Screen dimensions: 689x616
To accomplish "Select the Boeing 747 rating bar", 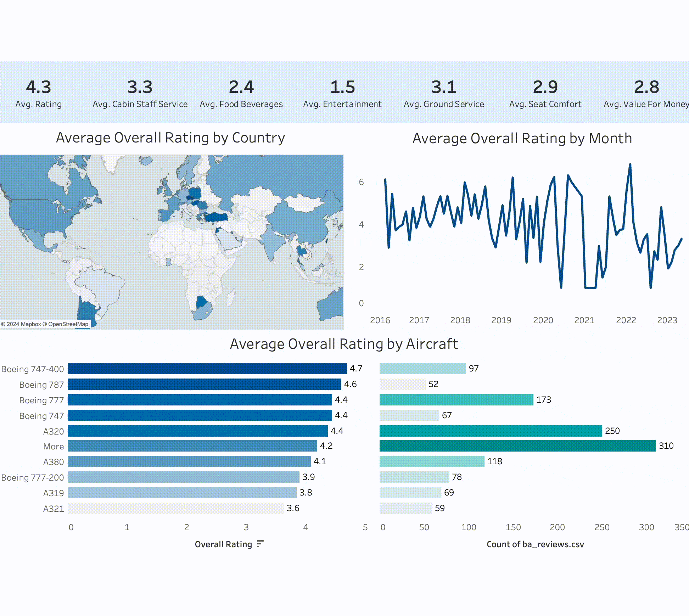I will coord(200,415).
